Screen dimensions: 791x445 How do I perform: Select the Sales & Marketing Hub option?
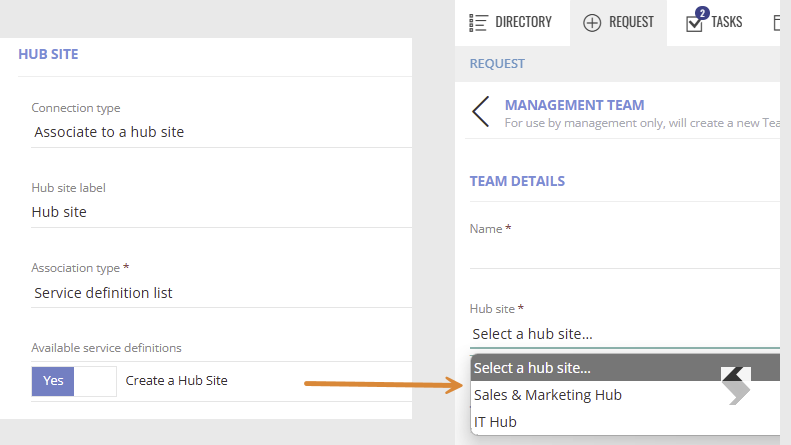626,395
